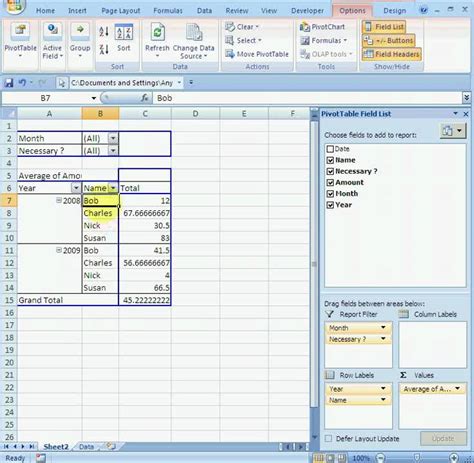Open the Name field filter dropdown
Screen dimensions: 474x463
point(113,188)
